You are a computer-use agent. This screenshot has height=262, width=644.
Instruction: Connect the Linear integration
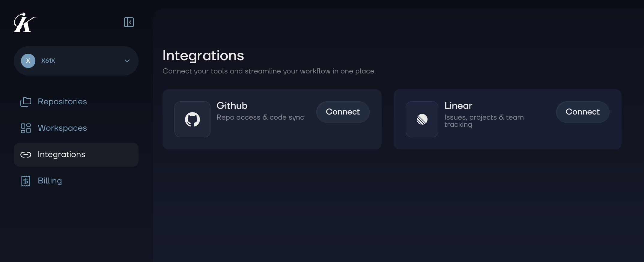click(582, 112)
